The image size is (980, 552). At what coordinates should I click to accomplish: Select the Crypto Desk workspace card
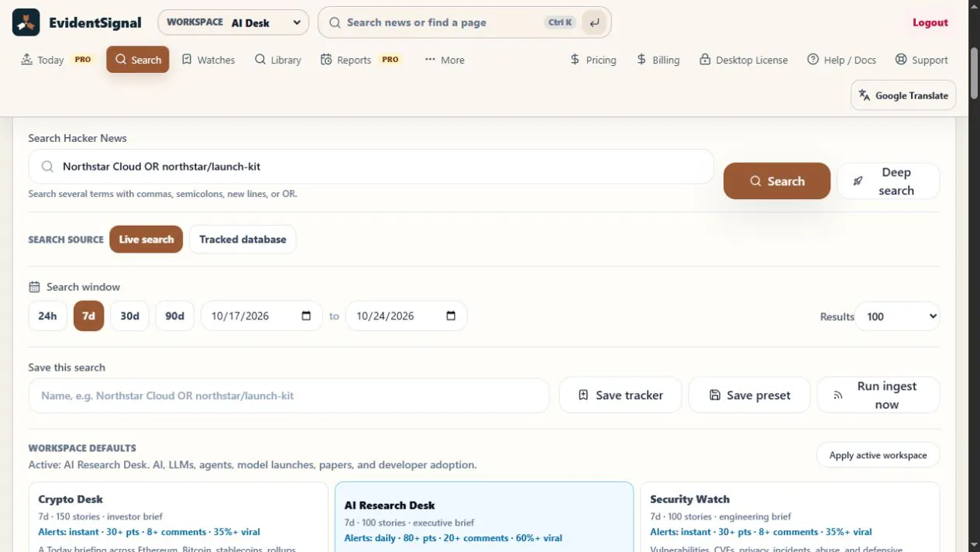point(178,517)
